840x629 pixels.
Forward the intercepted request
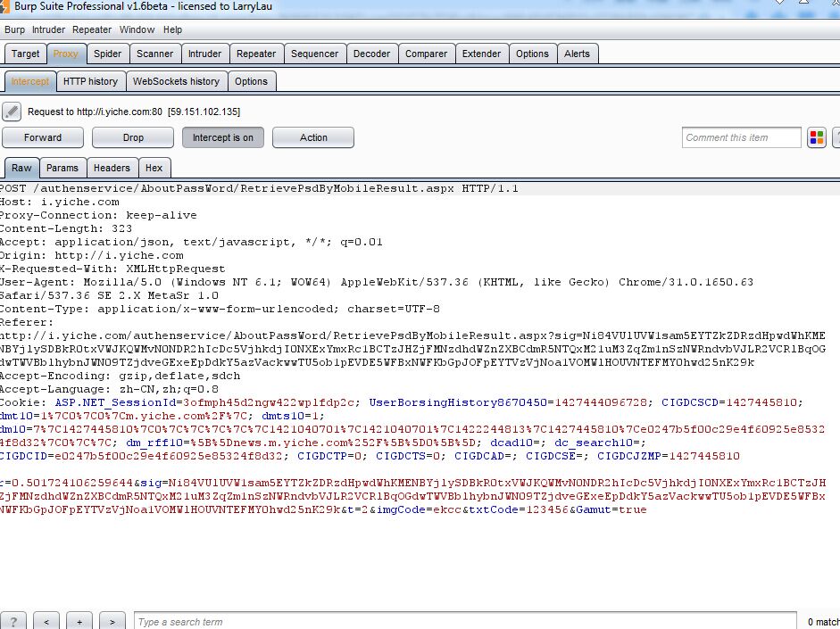(x=43, y=137)
